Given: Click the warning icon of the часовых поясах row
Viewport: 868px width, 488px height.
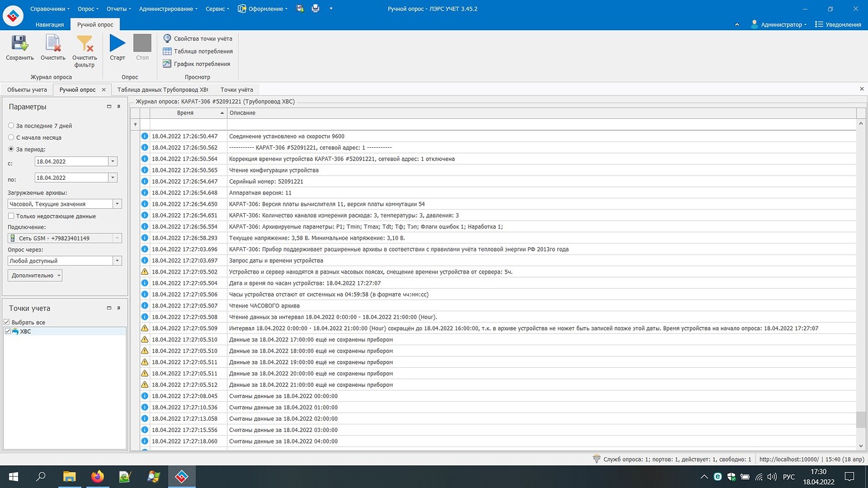Looking at the screenshot, I should (x=145, y=272).
